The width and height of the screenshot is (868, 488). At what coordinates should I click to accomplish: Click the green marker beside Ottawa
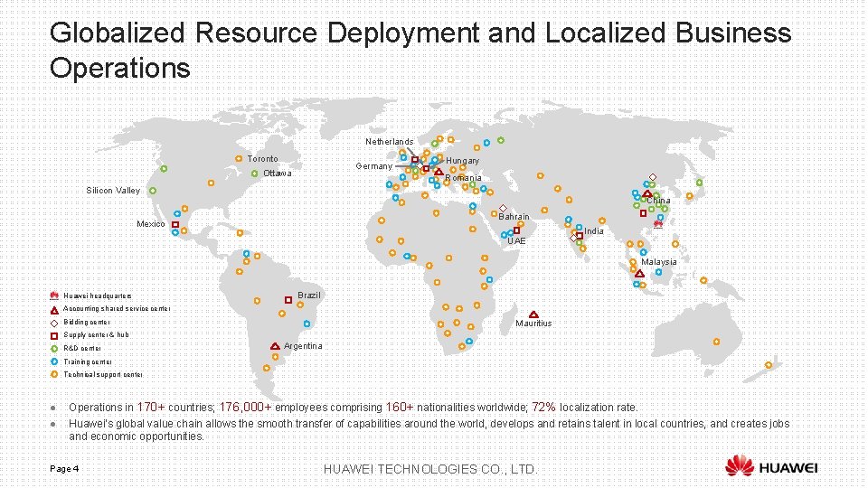255,174
